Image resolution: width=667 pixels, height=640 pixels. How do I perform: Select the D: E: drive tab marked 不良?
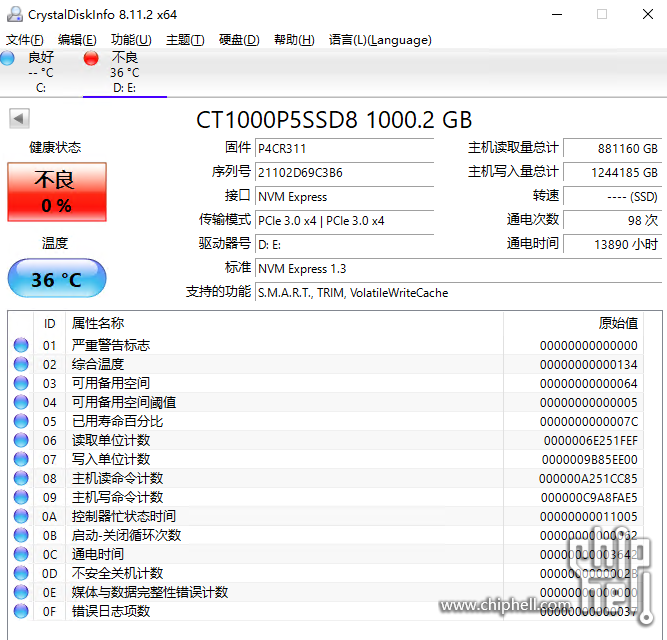pos(125,72)
